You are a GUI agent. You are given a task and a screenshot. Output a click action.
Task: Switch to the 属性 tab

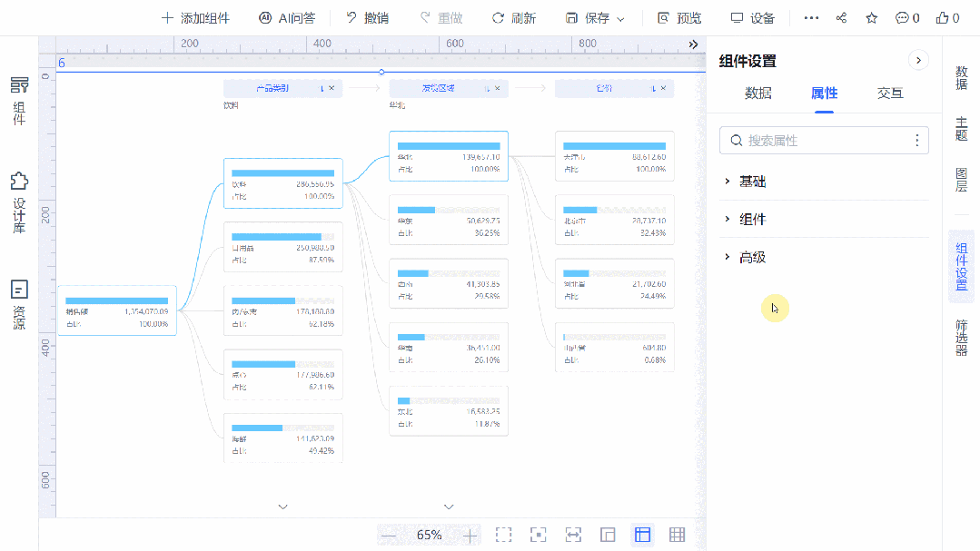tap(824, 93)
